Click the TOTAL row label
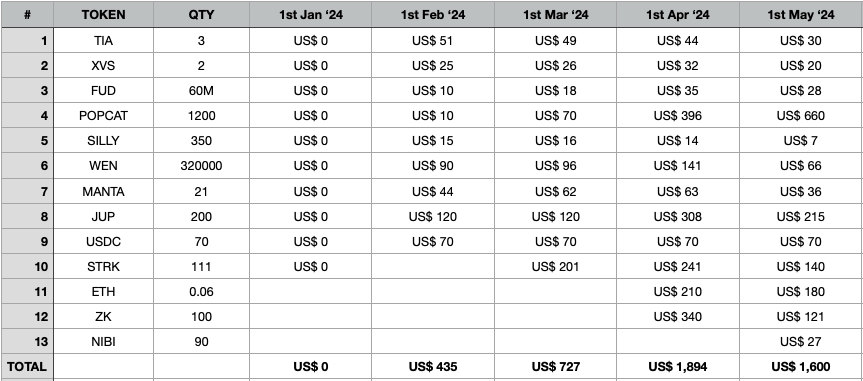The width and height of the screenshot is (863, 381). click(28, 367)
